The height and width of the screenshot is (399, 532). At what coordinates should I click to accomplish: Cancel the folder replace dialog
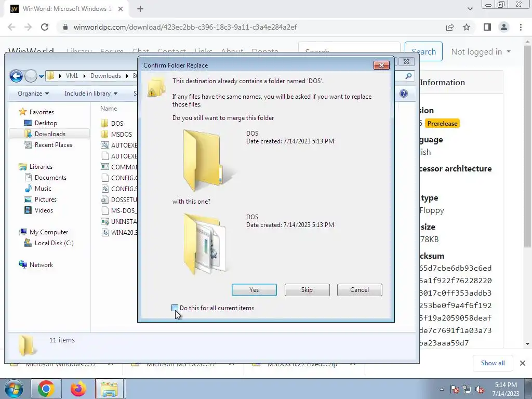click(x=360, y=290)
